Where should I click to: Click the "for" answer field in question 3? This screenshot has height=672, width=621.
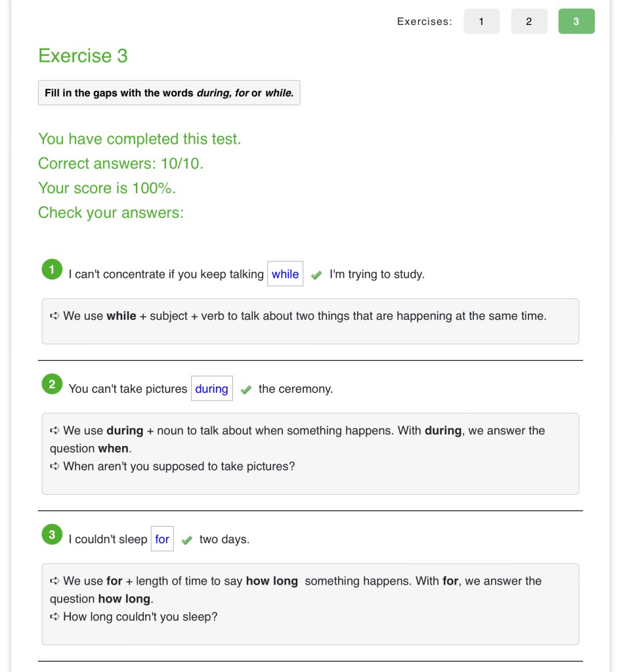162,539
